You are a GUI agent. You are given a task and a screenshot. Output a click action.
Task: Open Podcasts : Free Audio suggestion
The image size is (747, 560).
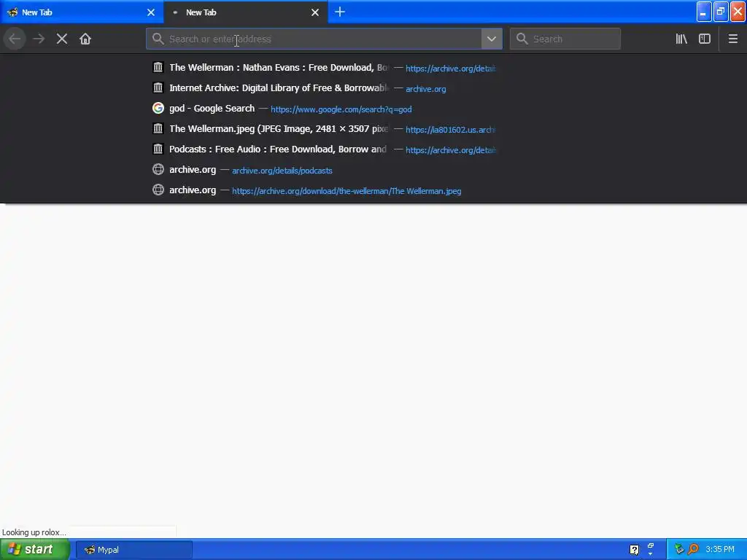point(324,149)
